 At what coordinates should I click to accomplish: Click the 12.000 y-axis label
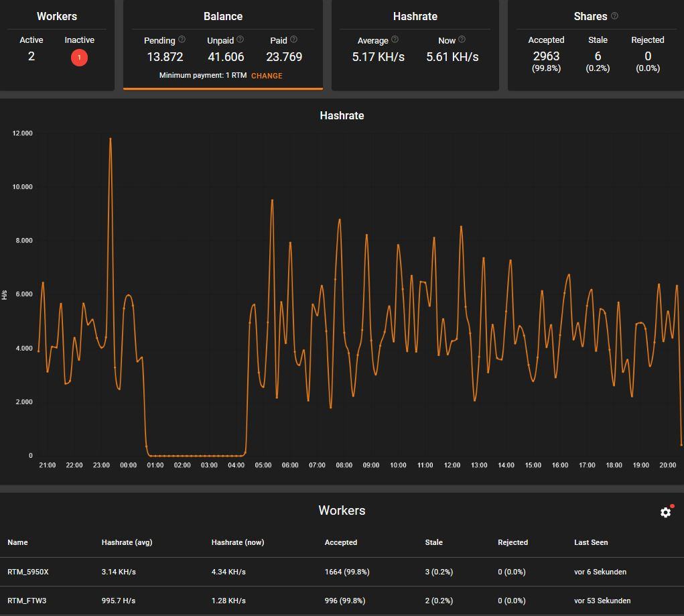pos(22,133)
